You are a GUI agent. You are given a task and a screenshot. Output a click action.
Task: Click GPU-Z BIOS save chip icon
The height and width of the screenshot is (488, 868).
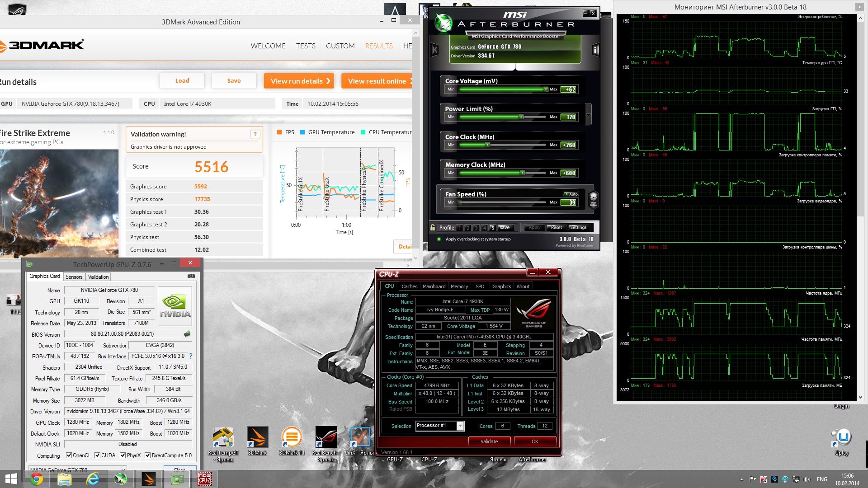pyautogui.click(x=187, y=334)
